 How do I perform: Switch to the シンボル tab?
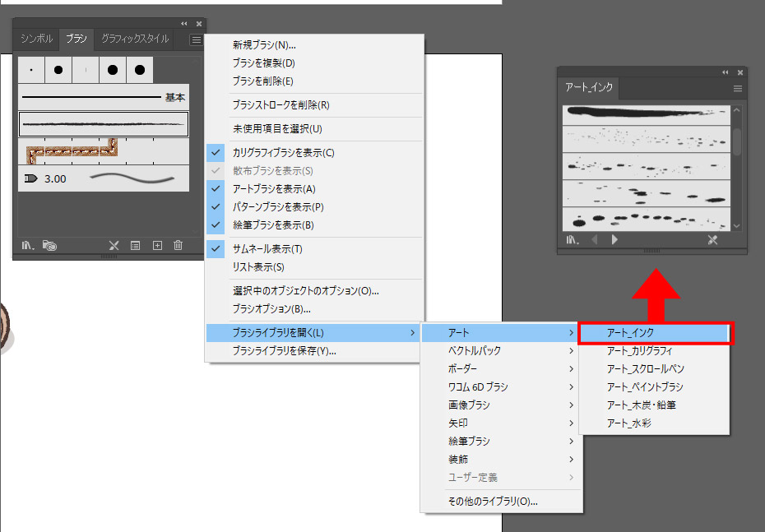[37, 39]
